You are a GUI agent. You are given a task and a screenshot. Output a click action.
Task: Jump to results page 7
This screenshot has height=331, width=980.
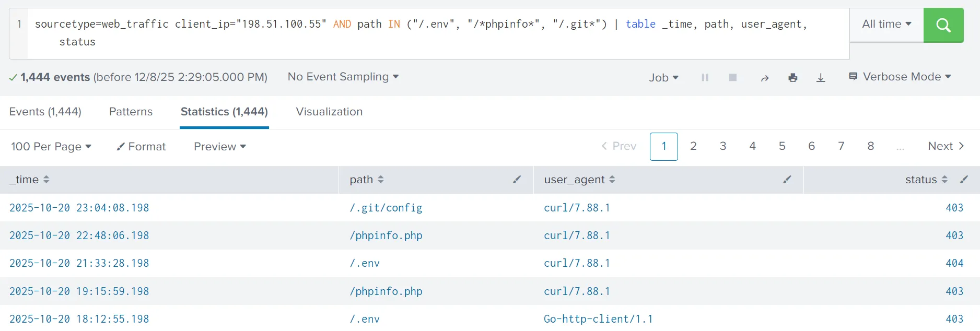tap(841, 146)
